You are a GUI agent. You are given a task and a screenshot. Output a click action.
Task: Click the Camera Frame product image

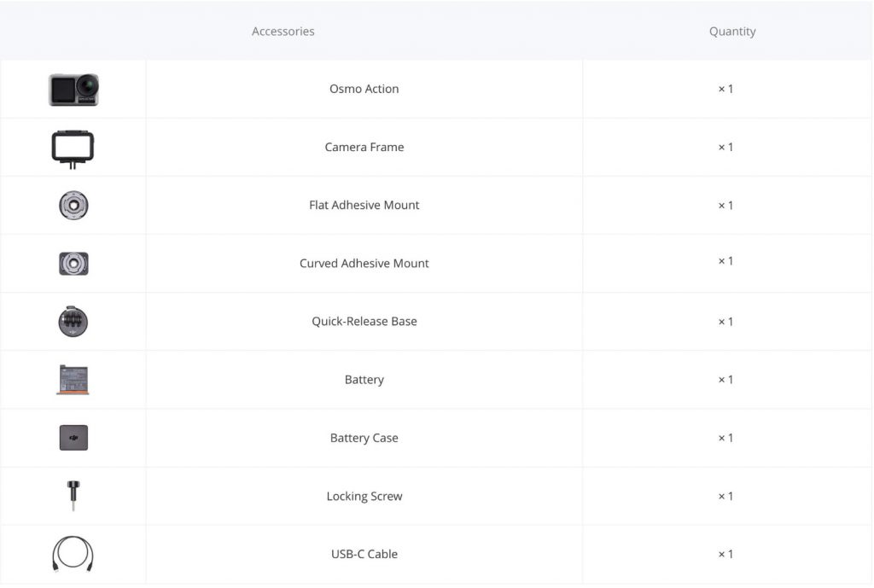coord(73,148)
